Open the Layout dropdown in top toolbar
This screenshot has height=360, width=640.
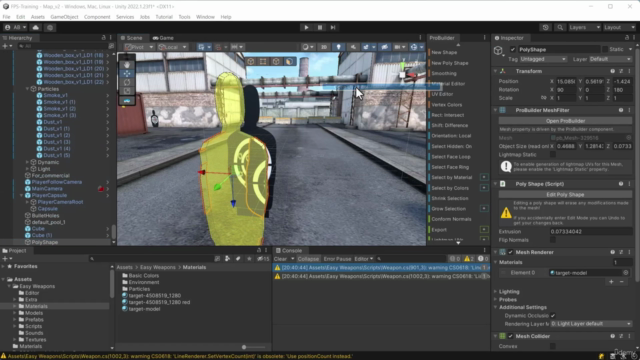coord(619,27)
